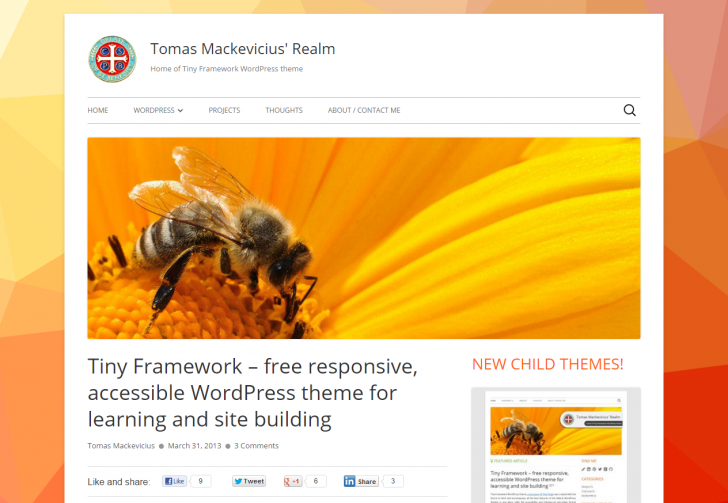Click the bee header image
728x503 pixels.
[x=364, y=238]
